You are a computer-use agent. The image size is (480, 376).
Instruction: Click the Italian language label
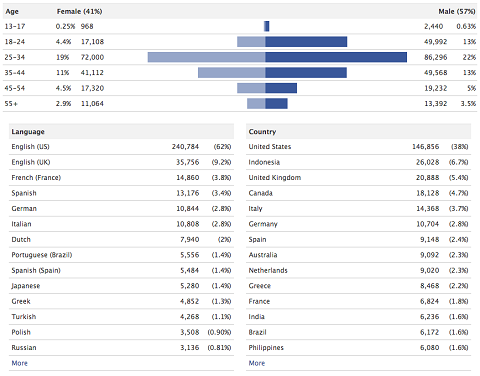click(x=21, y=224)
